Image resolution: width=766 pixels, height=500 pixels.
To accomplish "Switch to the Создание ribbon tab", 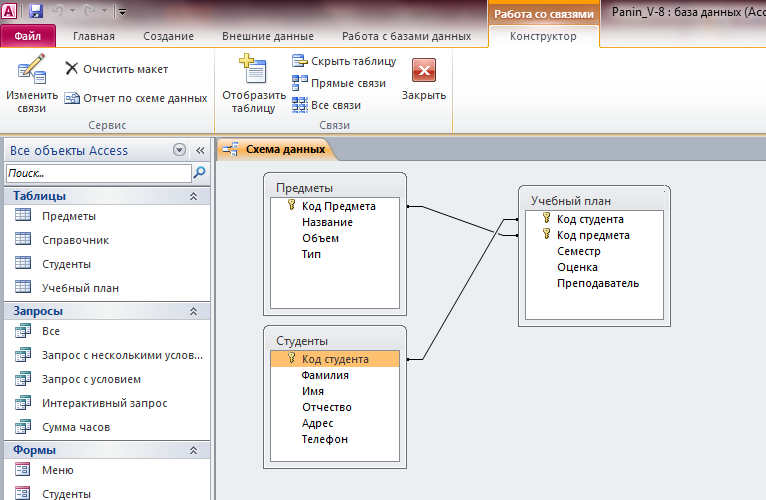I will (169, 36).
